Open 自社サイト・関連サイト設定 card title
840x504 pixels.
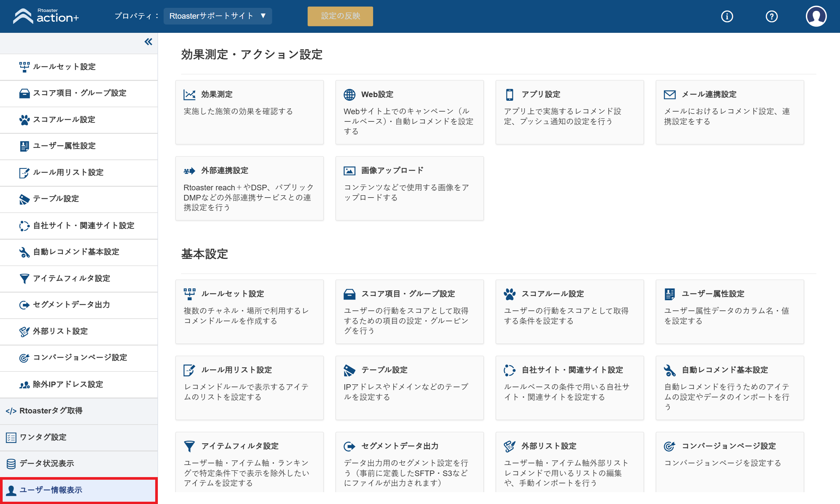pos(572,370)
